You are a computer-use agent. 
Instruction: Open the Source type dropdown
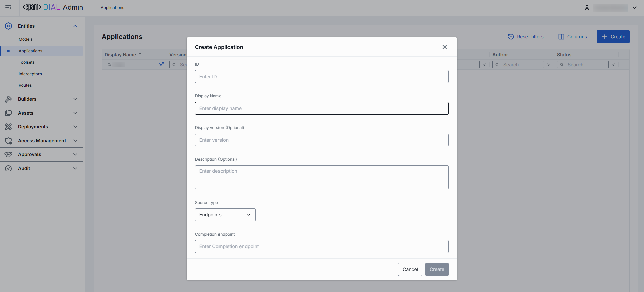pyautogui.click(x=225, y=215)
